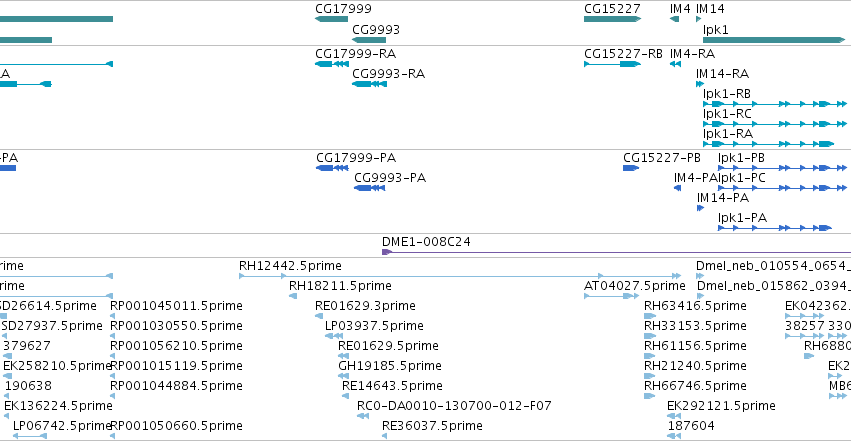
Task: Select the Ipk1 gene bar
Action: (x=774, y=40)
